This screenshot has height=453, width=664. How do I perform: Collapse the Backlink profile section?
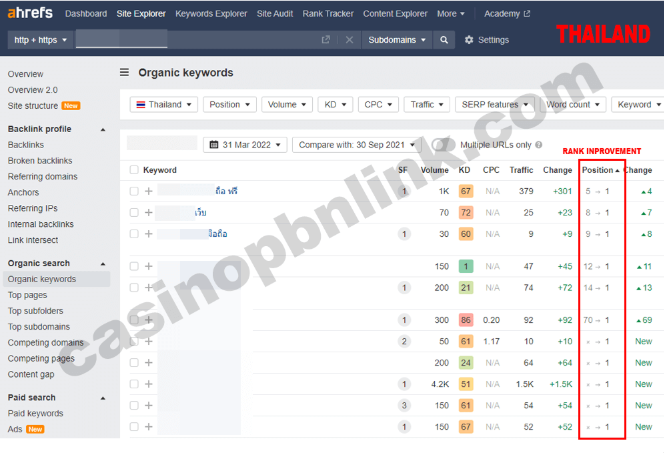click(x=103, y=130)
